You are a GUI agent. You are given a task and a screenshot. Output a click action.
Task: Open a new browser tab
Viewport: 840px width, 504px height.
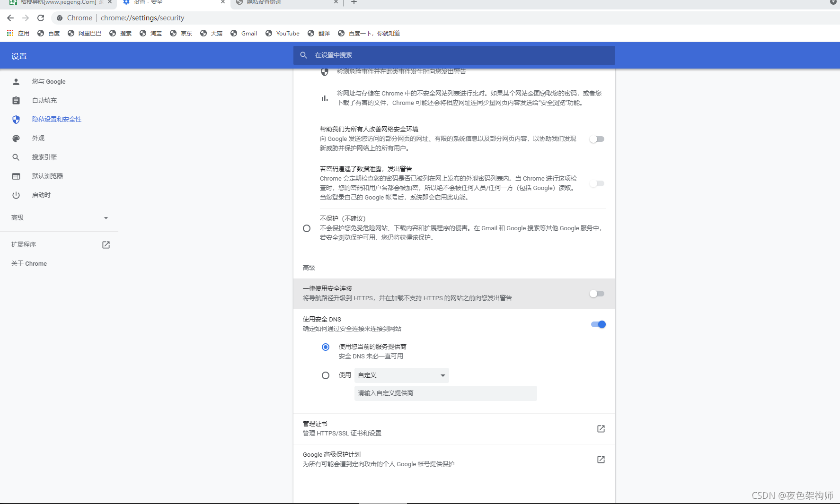354,2
